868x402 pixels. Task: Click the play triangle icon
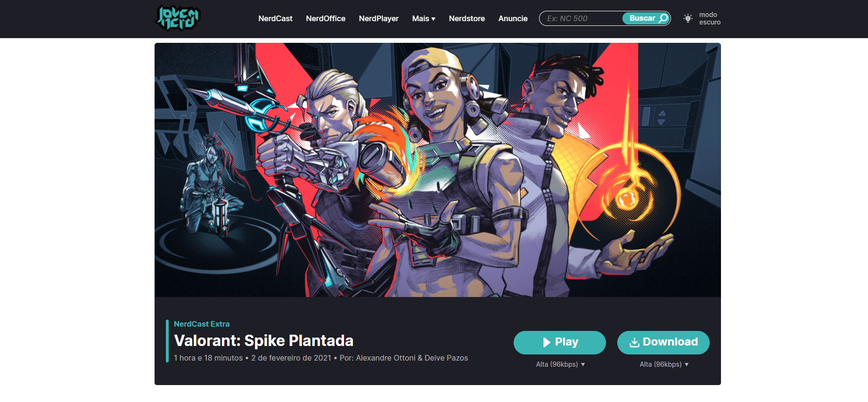(x=547, y=342)
